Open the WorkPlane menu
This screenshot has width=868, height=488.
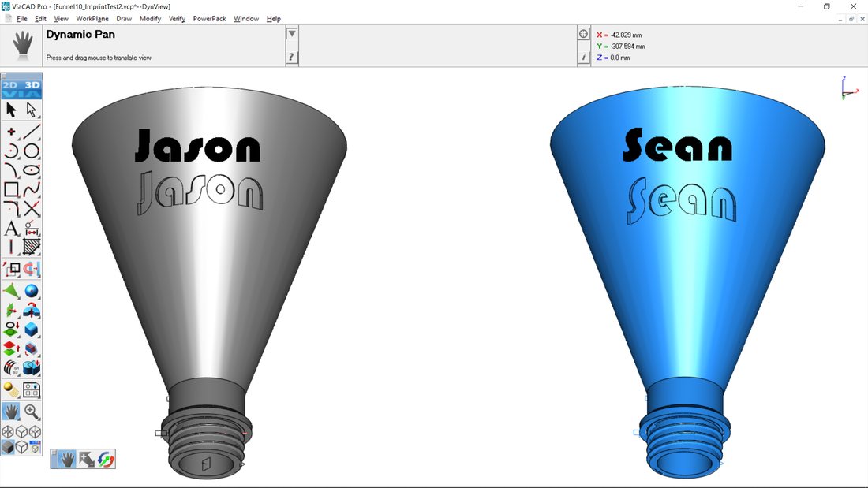point(92,19)
